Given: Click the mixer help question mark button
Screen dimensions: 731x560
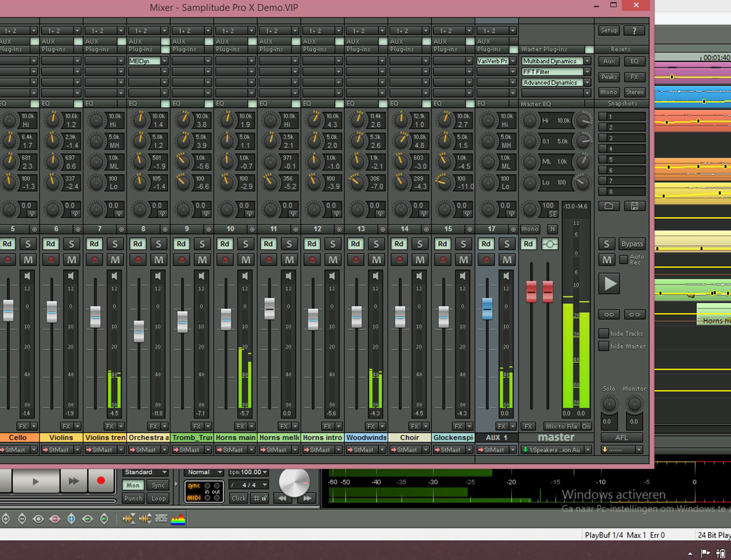Looking at the screenshot, I should pos(634,31).
